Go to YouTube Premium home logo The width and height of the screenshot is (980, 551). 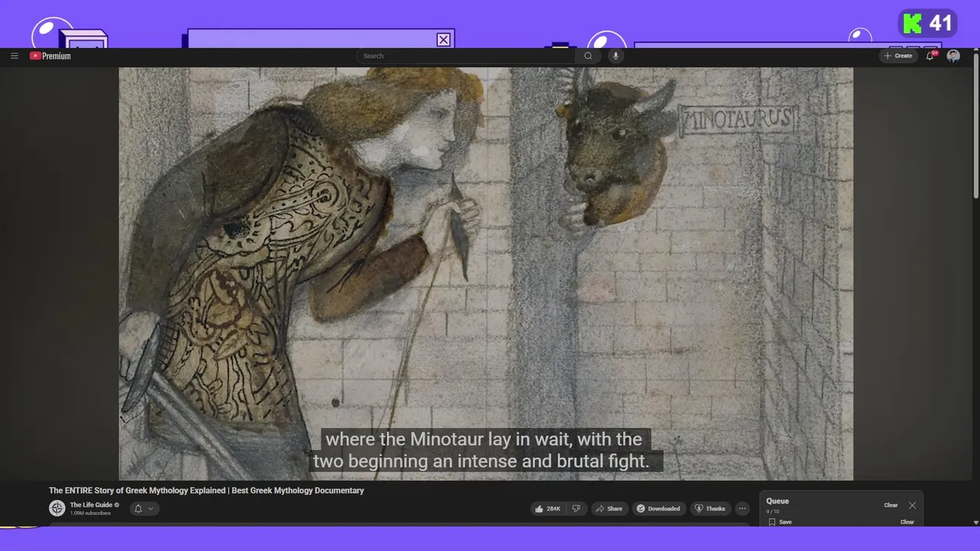(51, 56)
